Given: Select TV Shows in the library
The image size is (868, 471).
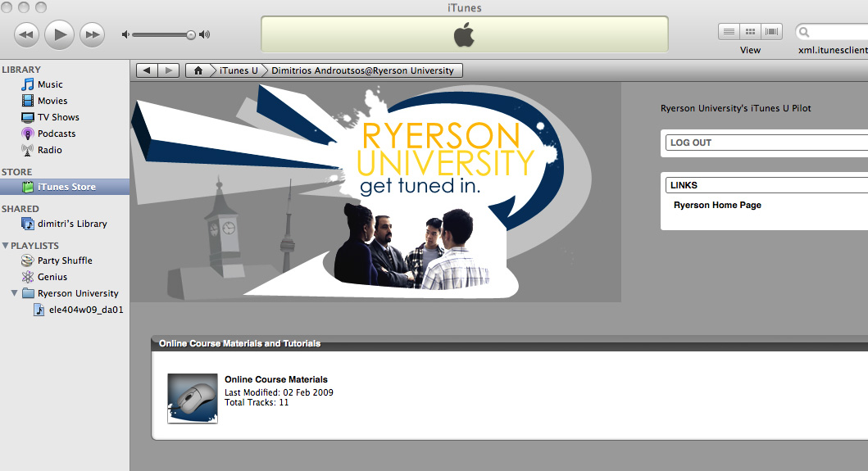Looking at the screenshot, I should tap(58, 117).
